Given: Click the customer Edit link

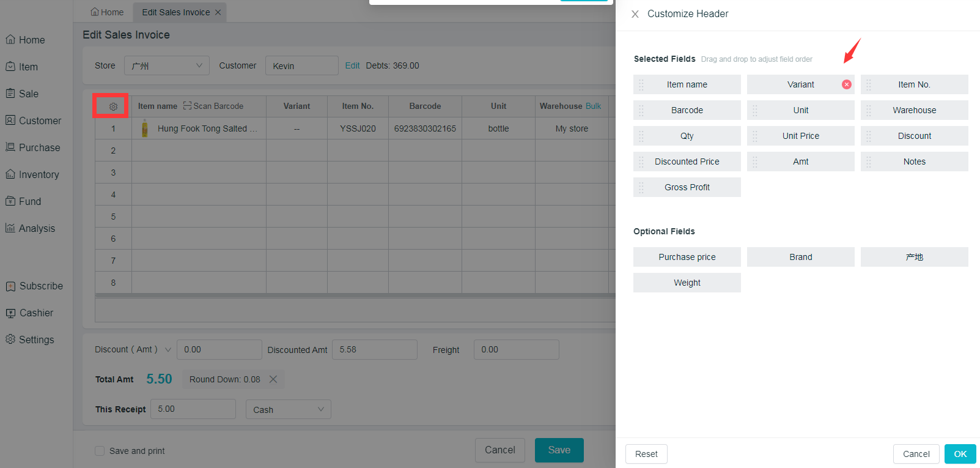Looking at the screenshot, I should 352,65.
